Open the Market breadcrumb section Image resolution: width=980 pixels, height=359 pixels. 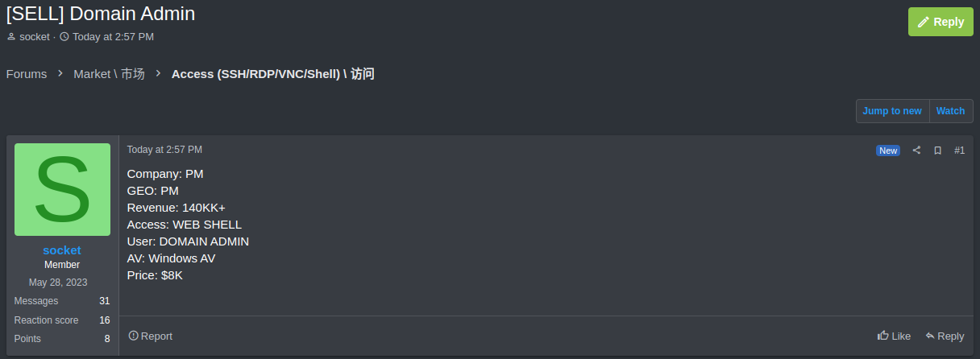(109, 74)
